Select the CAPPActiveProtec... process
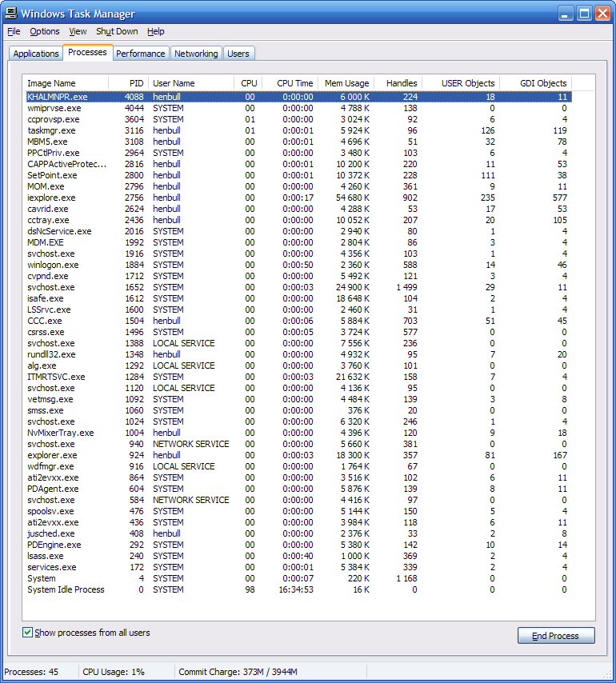This screenshot has width=616, height=683. click(x=298, y=164)
